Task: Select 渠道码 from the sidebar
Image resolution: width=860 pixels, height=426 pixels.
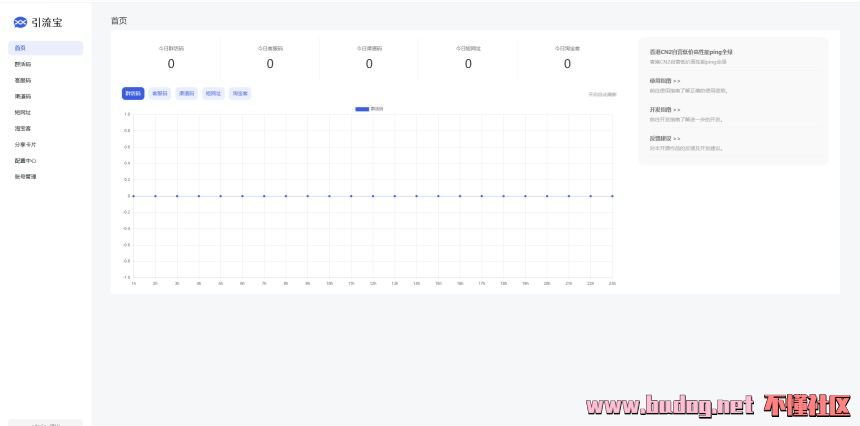Action: [23, 96]
